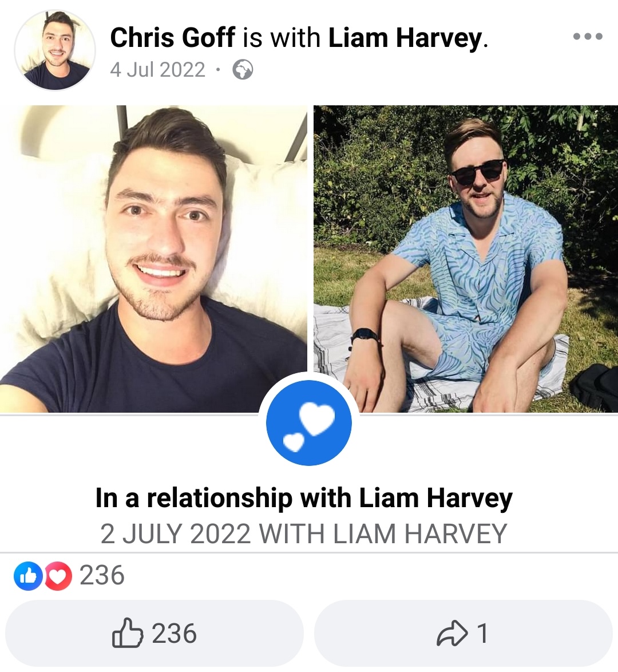Click the share arrow icon

(452, 633)
